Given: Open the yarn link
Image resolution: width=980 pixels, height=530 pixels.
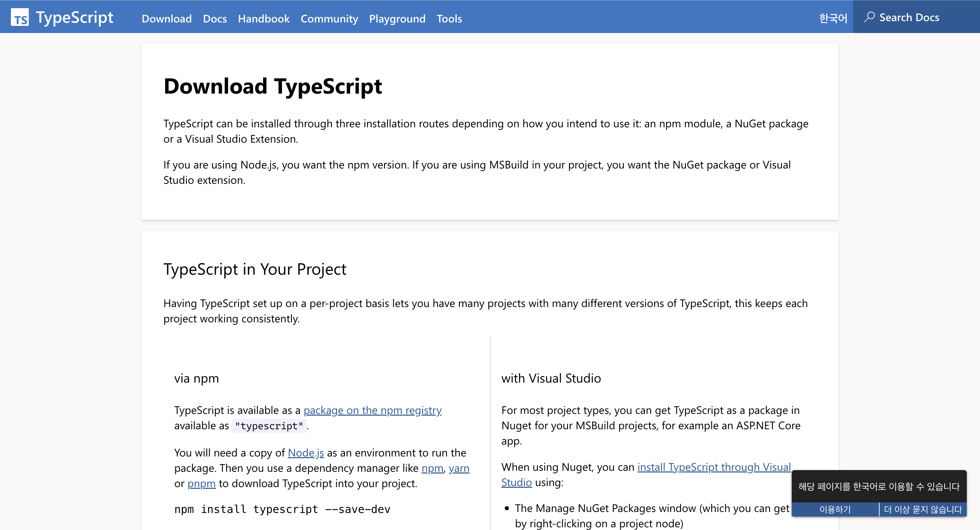Looking at the screenshot, I should [x=459, y=468].
